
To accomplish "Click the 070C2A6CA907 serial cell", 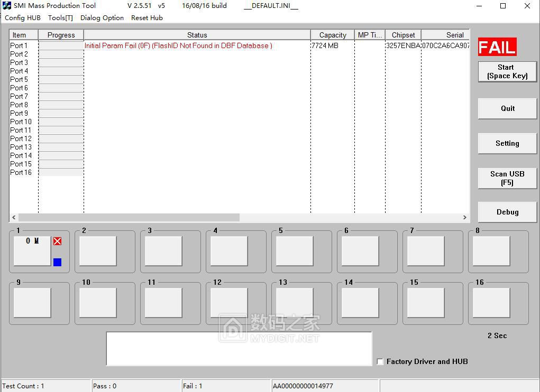I will click(445, 45).
